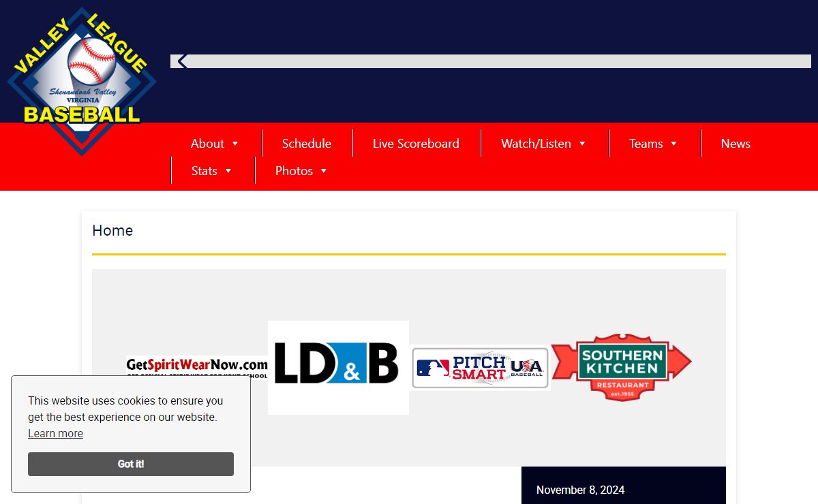Screen dimensions: 818x504
Task: Open the GetSpiritWearNow.com sponsor logo
Action: point(197,368)
